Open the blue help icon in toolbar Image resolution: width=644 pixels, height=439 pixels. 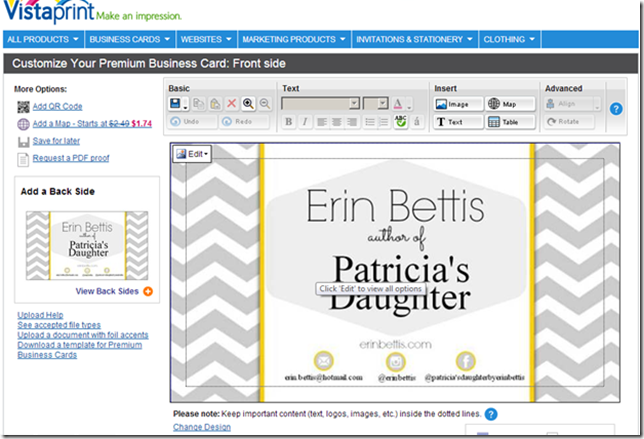point(616,108)
